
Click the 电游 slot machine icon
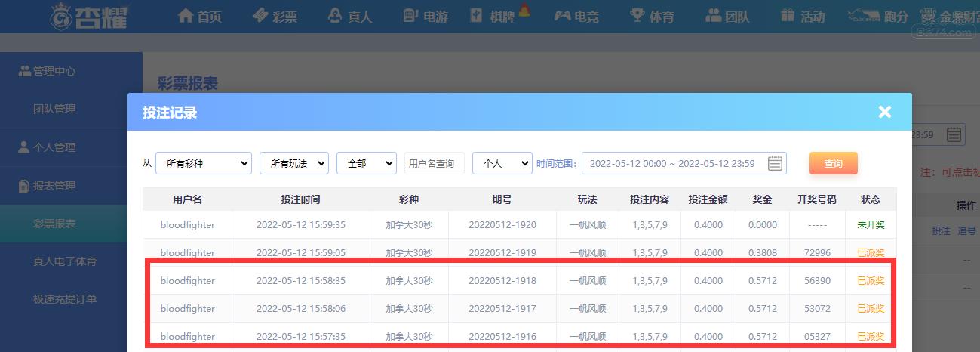click(x=410, y=16)
